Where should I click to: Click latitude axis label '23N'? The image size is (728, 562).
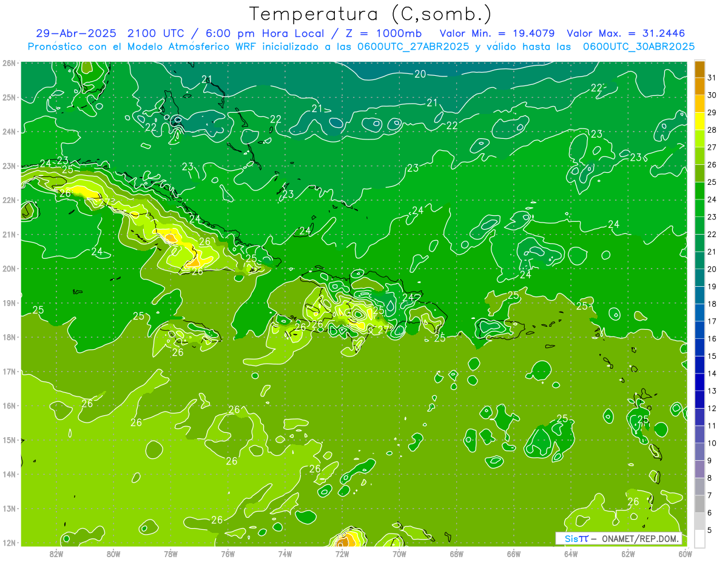click(9, 166)
